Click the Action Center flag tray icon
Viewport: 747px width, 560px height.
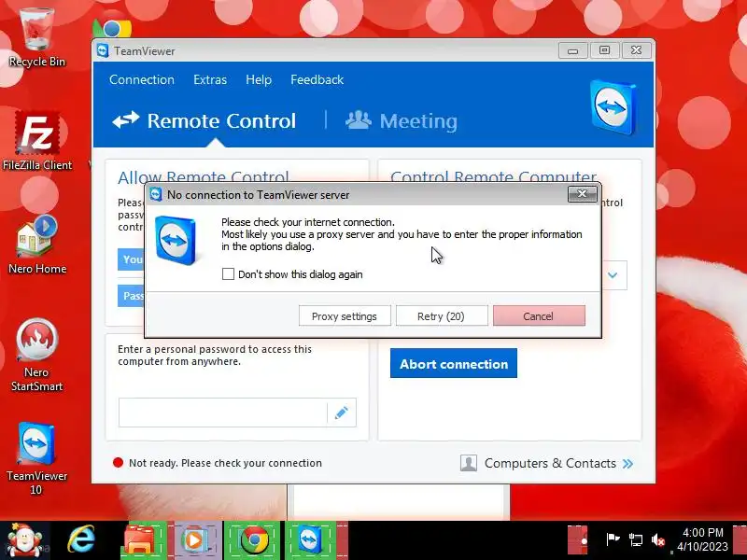coord(613,539)
